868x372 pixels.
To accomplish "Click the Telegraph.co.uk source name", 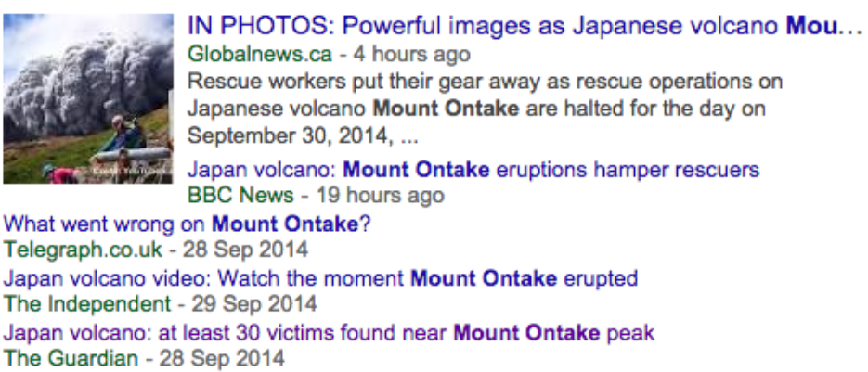I will pyautogui.click(x=82, y=250).
